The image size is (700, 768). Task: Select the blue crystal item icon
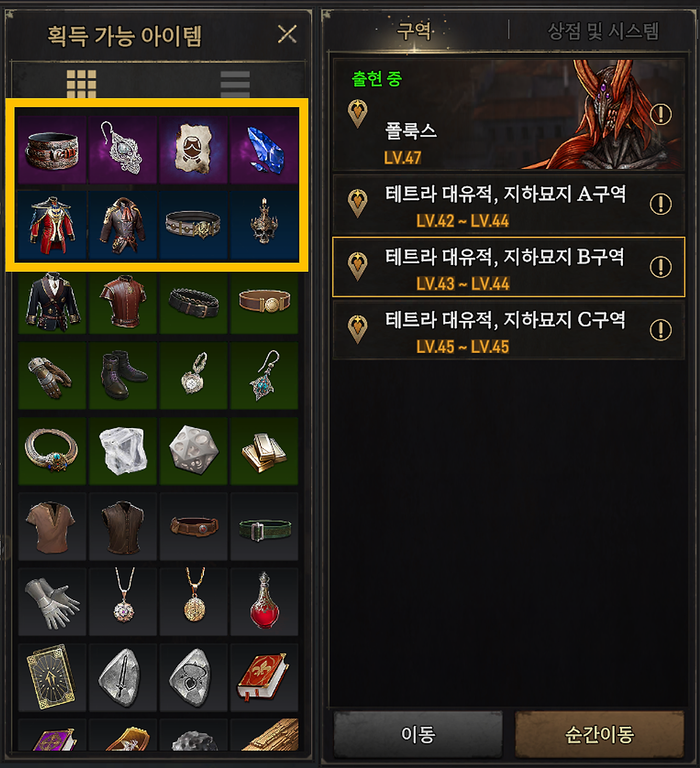click(265, 149)
